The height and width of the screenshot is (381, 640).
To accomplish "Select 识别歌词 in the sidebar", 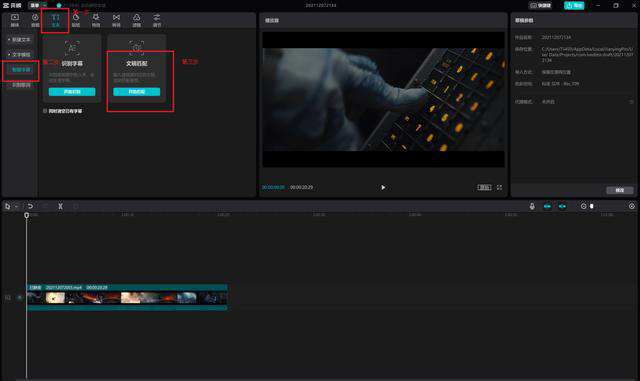I will click(21, 85).
